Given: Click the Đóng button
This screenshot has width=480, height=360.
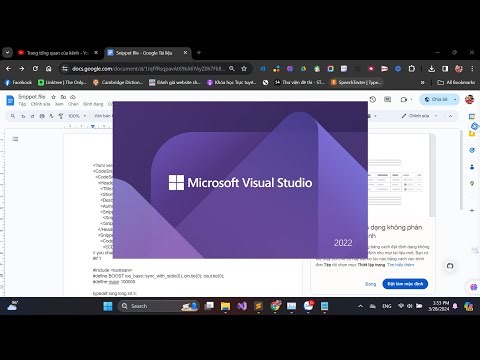Looking at the screenshot, I should click(x=370, y=284).
